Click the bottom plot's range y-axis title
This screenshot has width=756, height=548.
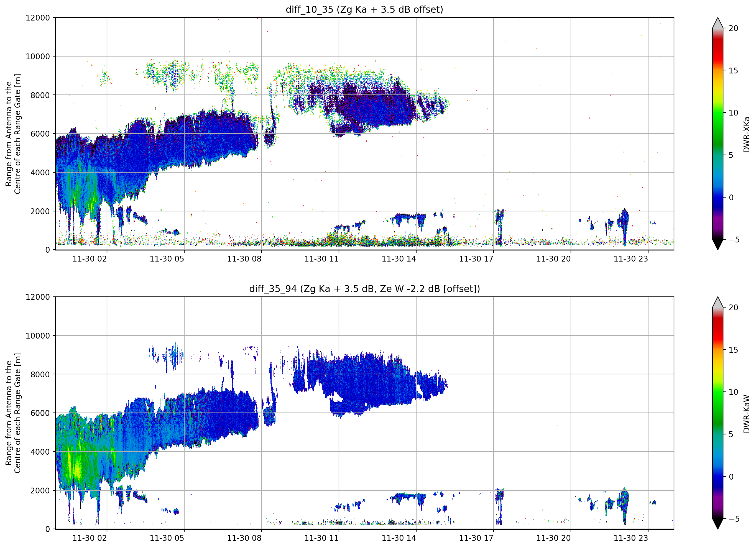(13, 413)
